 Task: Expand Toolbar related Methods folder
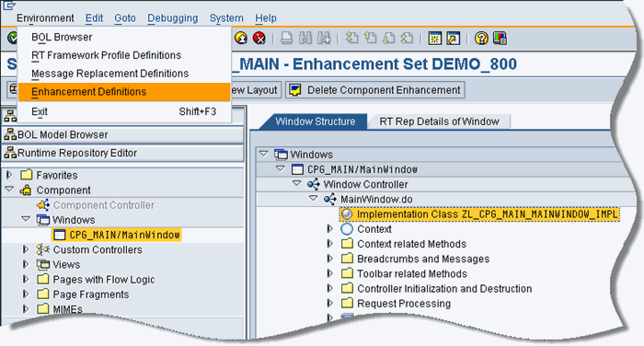tap(329, 273)
